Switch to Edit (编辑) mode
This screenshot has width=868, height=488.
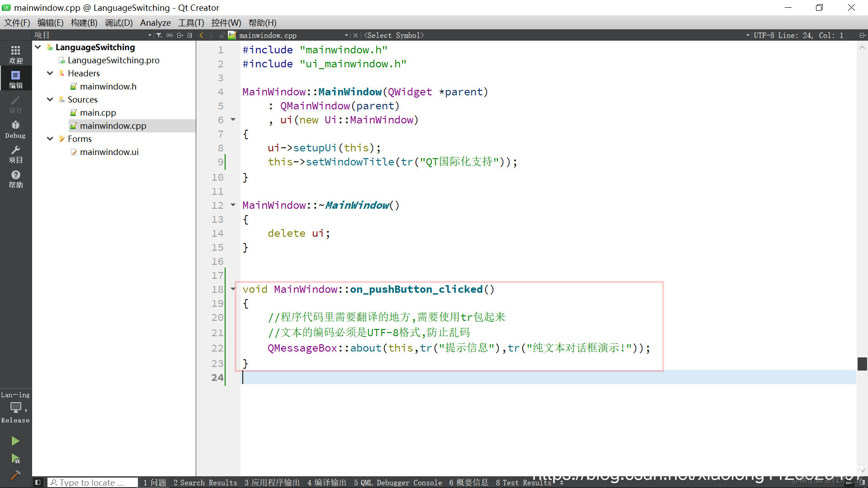(x=15, y=79)
